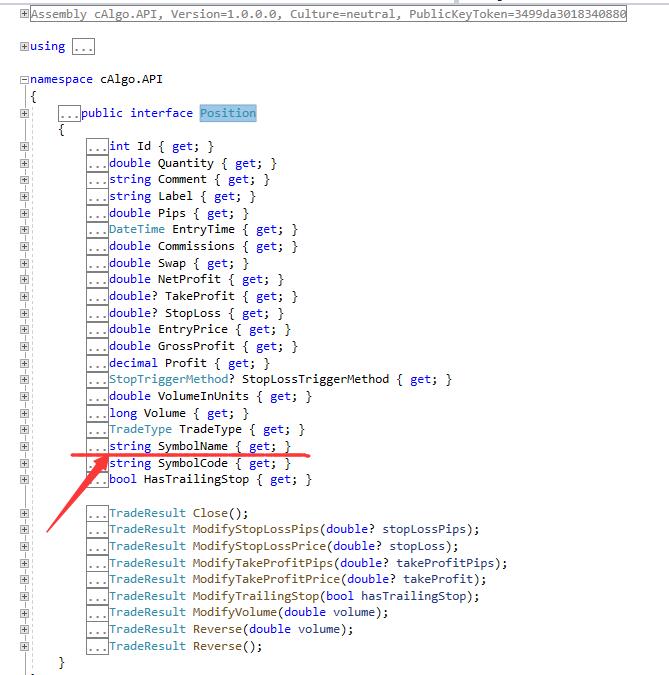Click the StopTriggerMethod type name
This screenshot has width=669, height=675.
169,379
